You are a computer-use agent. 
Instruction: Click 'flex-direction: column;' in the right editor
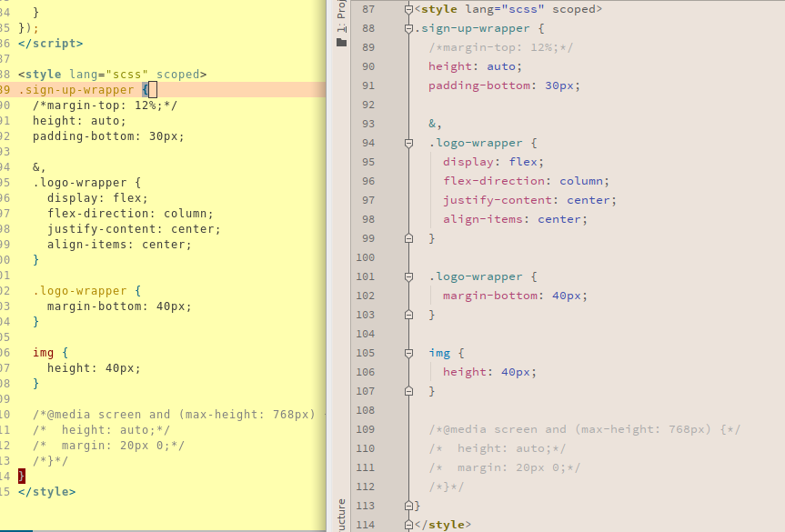(x=526, y=181)
